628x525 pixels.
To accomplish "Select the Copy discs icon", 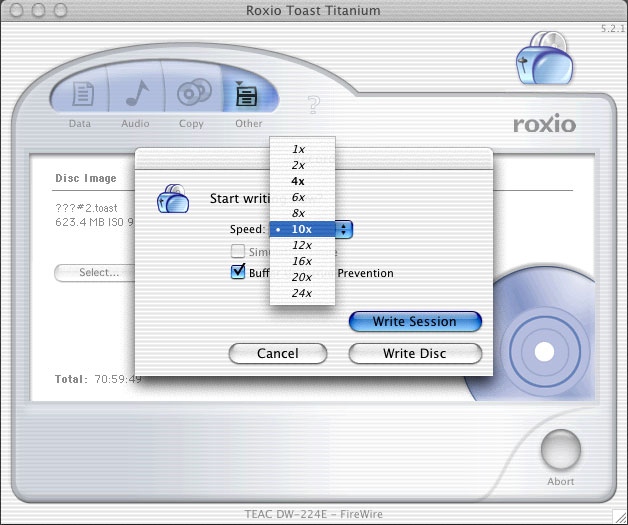I will click(x=194, y=92).
